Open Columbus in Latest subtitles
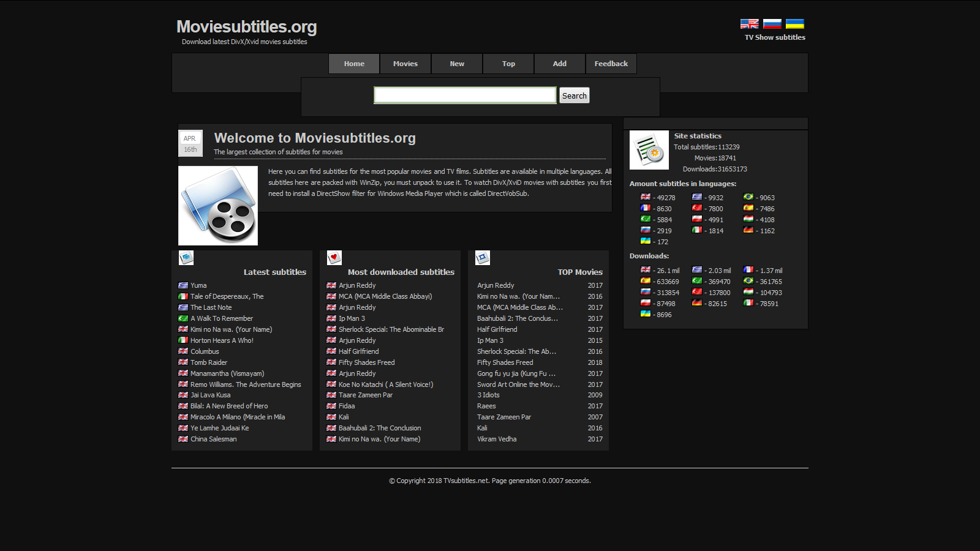This screenshot has width=980, height=551. point(205,351)
